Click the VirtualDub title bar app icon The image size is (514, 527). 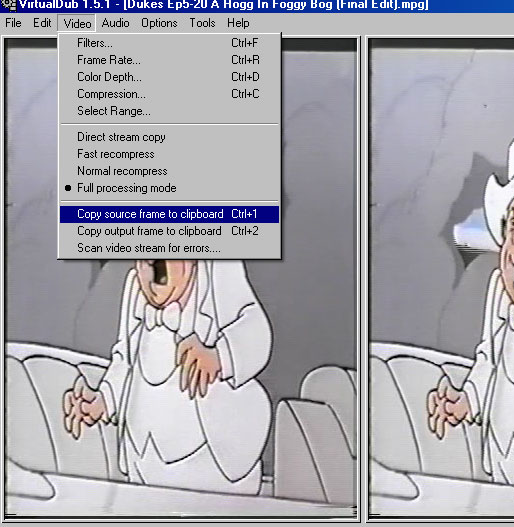(x=8, y=5)
